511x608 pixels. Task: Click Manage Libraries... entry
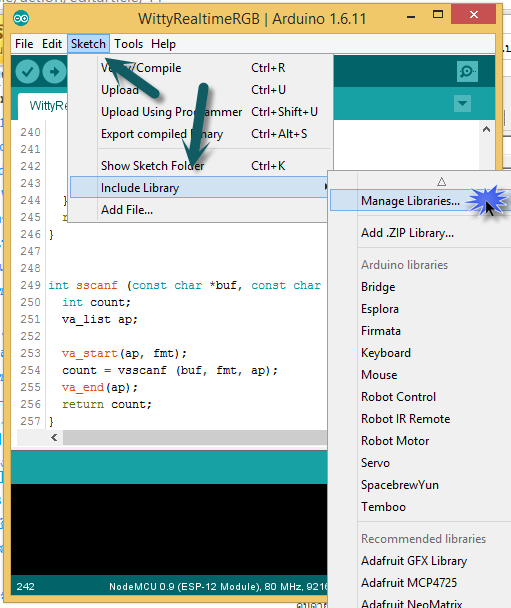pyautogui.click(x=420, y=201)
